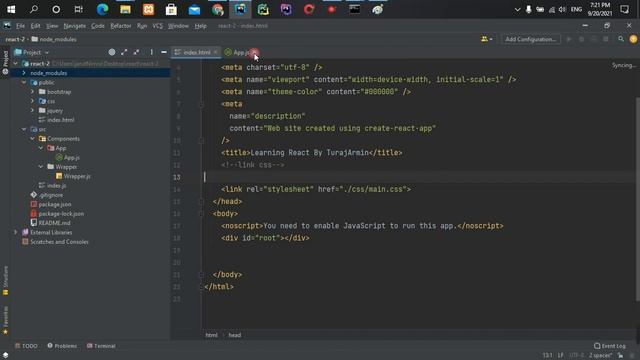Close the index.html editor tab

(x=215, y=52)
